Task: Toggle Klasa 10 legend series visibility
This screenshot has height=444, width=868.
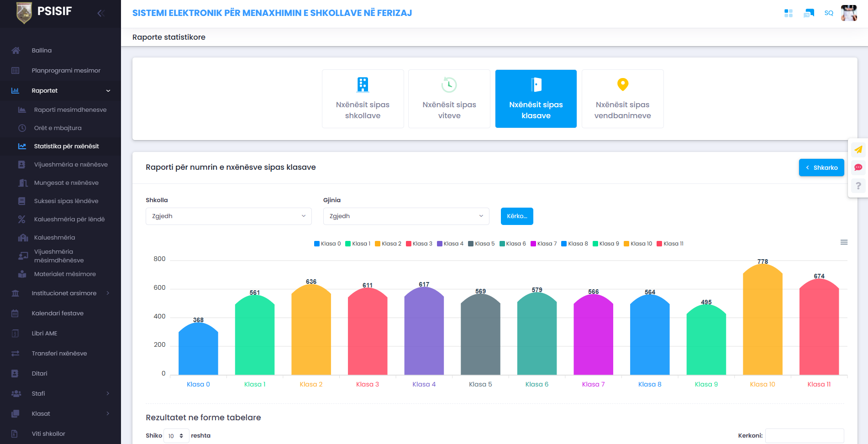Action: (638, 244)
